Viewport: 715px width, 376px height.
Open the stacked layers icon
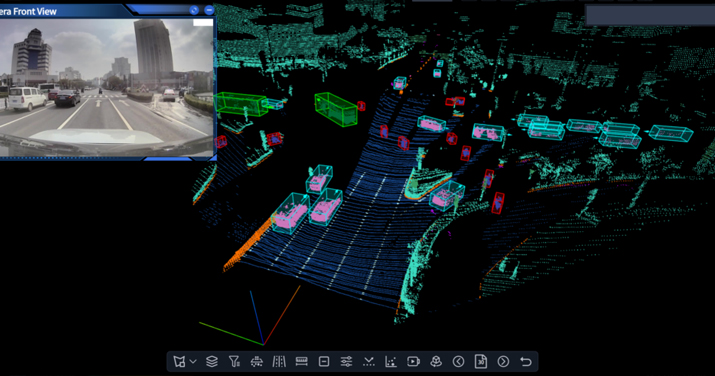[212, 361]
